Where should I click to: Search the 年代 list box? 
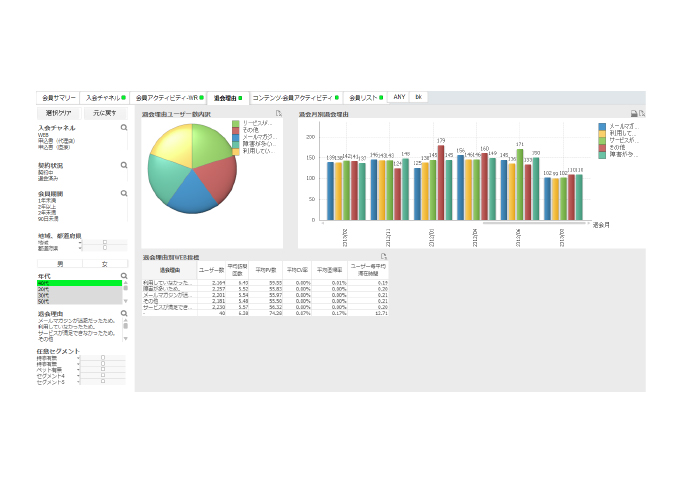pos(124,276)
